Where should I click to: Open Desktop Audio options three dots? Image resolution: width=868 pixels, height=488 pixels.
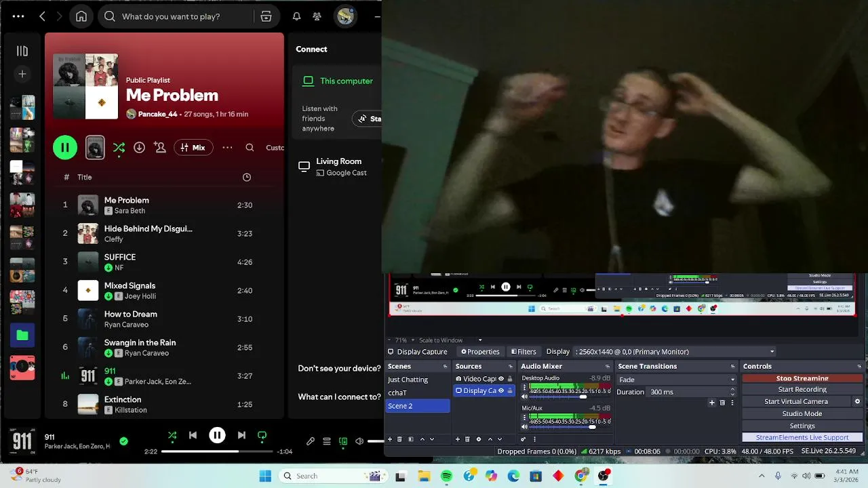point(524,388)
